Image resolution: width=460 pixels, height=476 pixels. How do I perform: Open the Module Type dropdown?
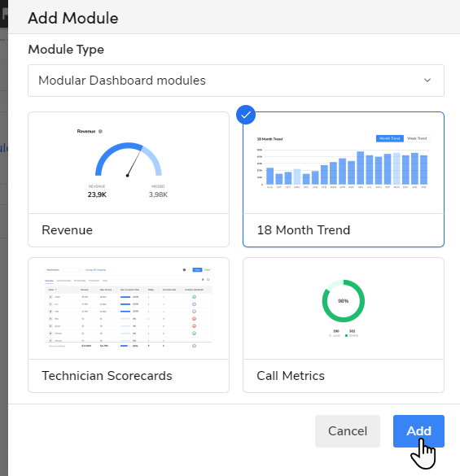(x=236, y=81)
